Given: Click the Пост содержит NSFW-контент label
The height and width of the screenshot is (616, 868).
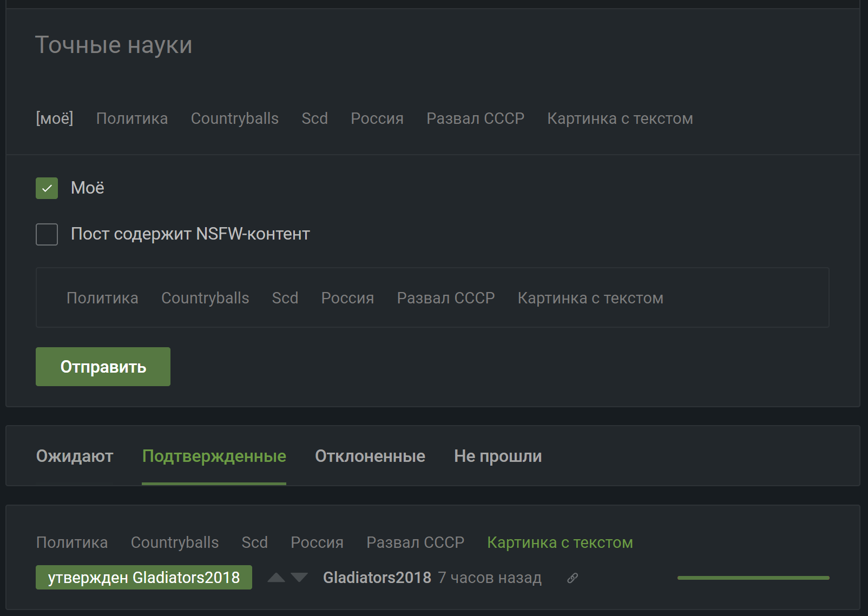Looking at the screenshot, I should (x=190, y=234).
